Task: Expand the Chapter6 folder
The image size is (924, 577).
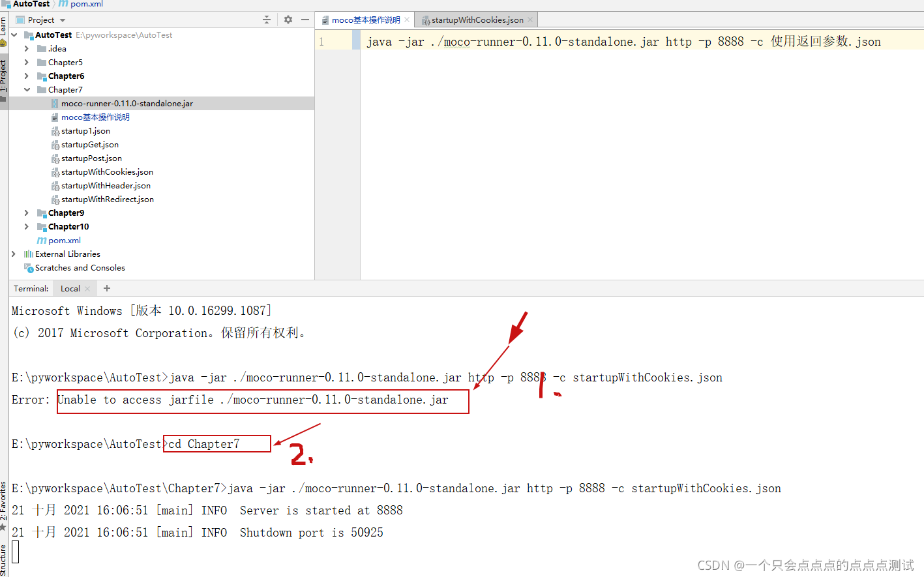Action: pos(27,76)
